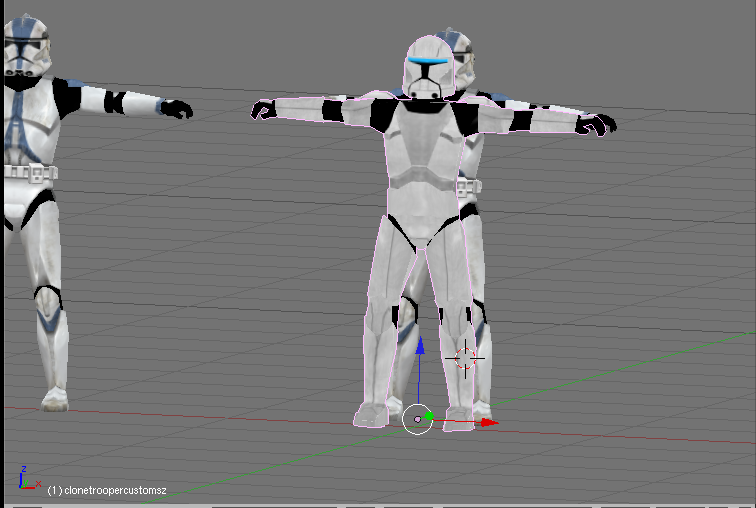756x508 pixels.
Task: Click the "(1) clonetroopercustomsz" object label
Action: pos(107,491)
